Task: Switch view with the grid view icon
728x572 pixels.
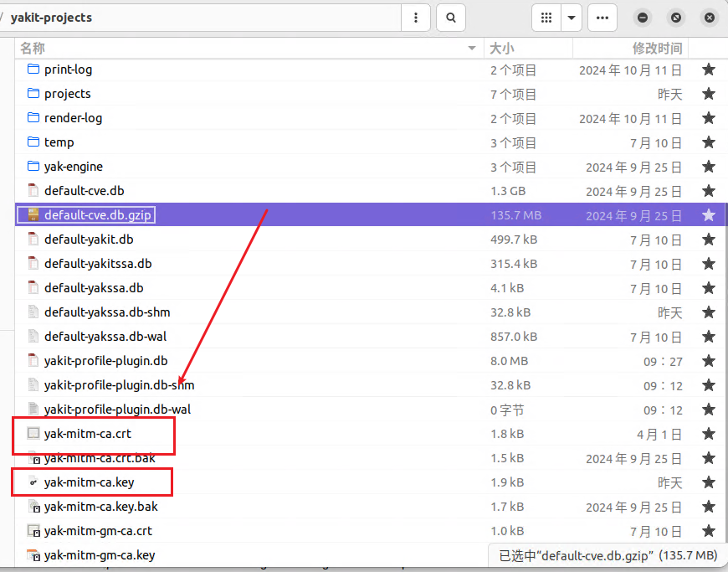Action: click(546, 17)
